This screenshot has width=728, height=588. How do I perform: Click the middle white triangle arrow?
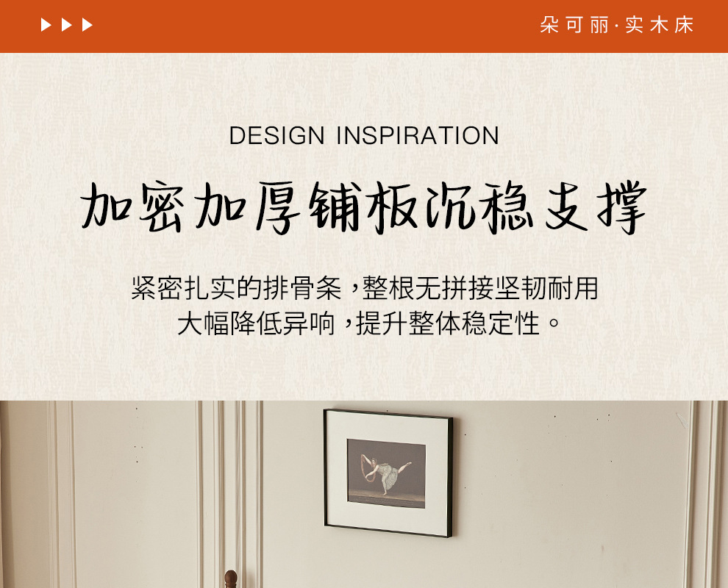(x=66, y=24)
